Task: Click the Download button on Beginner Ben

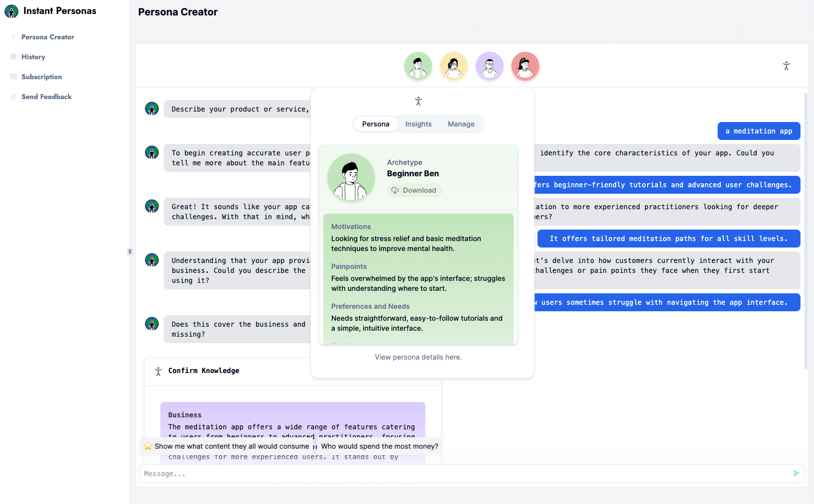Action: pos(414,190)
